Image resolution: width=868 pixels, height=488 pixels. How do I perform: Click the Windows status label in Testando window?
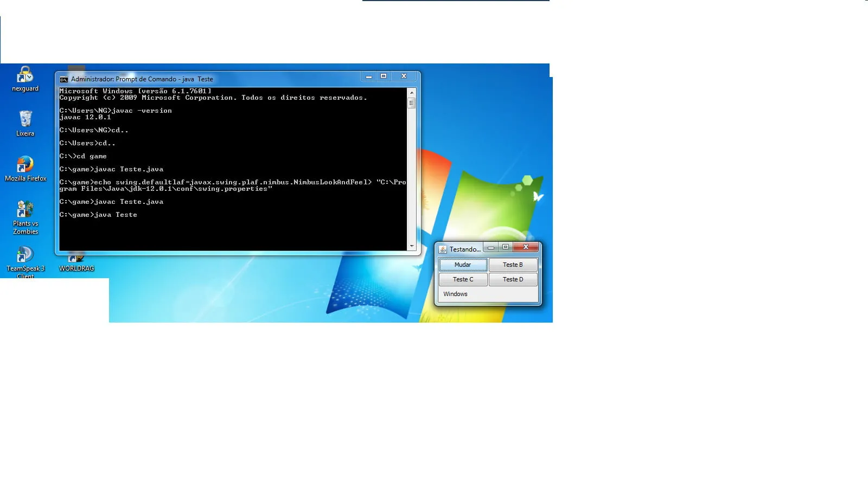[455, 294]
